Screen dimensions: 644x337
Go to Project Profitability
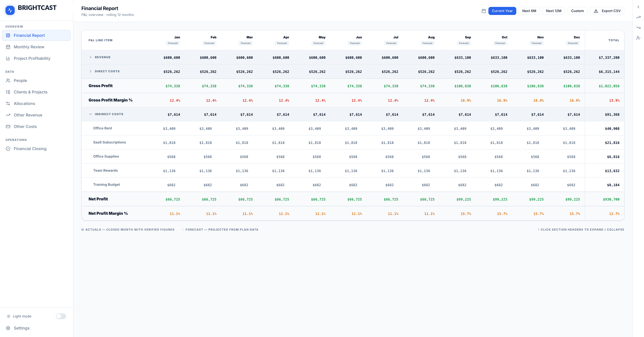32,59
